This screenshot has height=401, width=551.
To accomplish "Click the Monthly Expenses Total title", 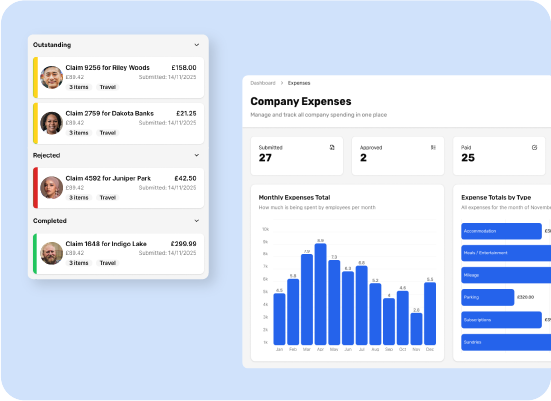I will pos(294,198).
